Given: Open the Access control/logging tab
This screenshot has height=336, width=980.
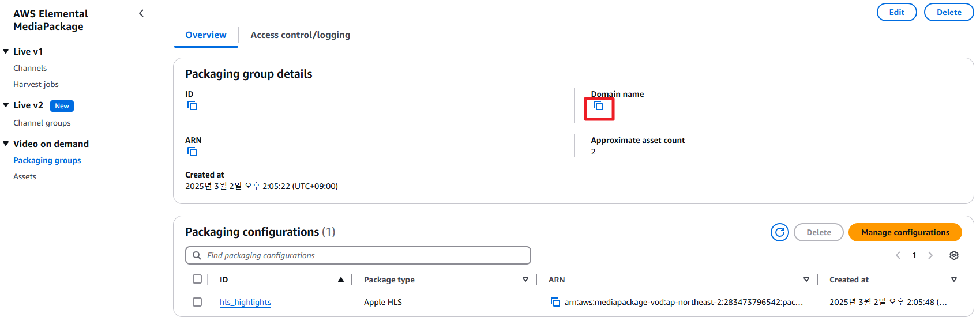Looking at the screenshot, I should pyautogui.click(x=300, y=35).
